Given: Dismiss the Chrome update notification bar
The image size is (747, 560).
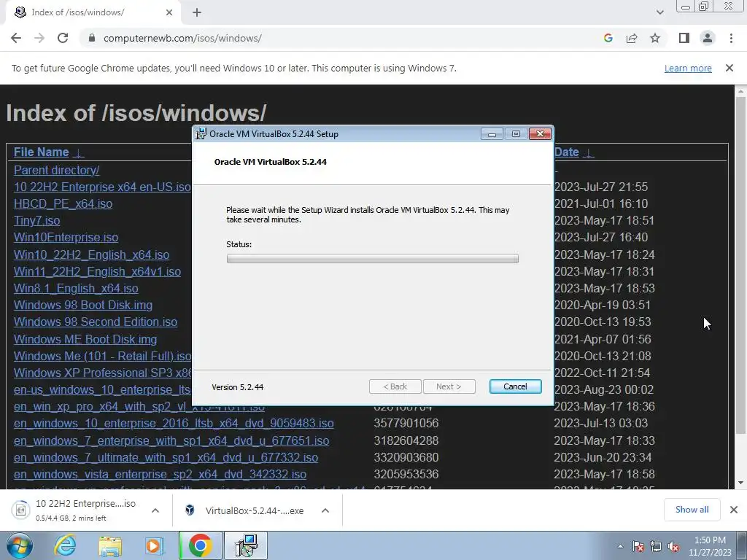Looking at the screenshot, I should click(x=729, y=68).
